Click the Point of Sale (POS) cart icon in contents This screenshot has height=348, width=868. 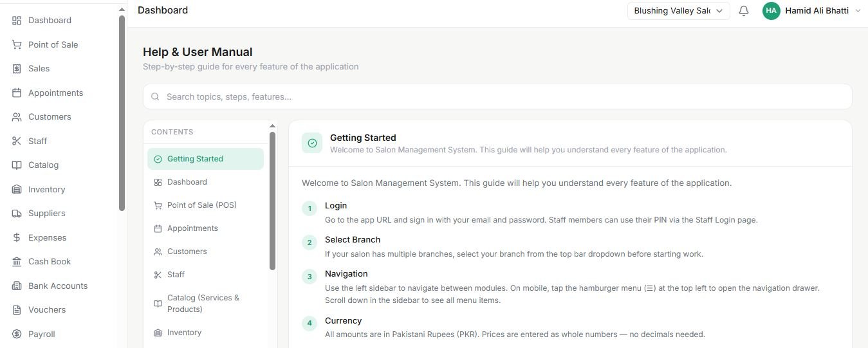point(158,205)
